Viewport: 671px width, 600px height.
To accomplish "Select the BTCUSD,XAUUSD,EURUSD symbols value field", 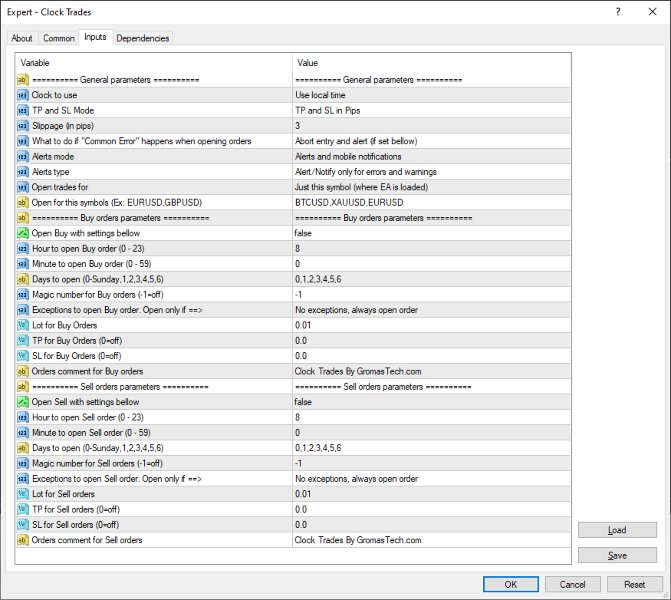I will tap(431, 202).
